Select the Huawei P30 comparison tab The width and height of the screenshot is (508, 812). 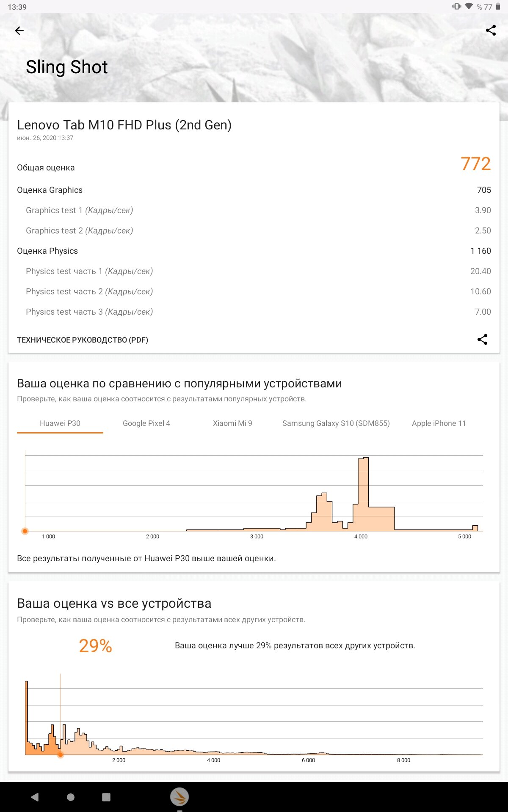click(60, 423)
